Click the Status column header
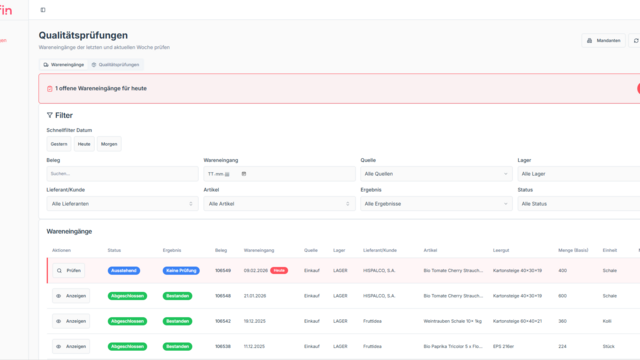Image resolution: width=640 pixels, height=360 pixels. pos(114,250)
